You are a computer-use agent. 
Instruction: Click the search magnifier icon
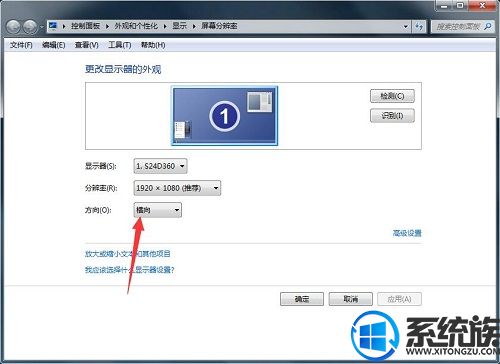pyautogui.click(x=488, y=26)
